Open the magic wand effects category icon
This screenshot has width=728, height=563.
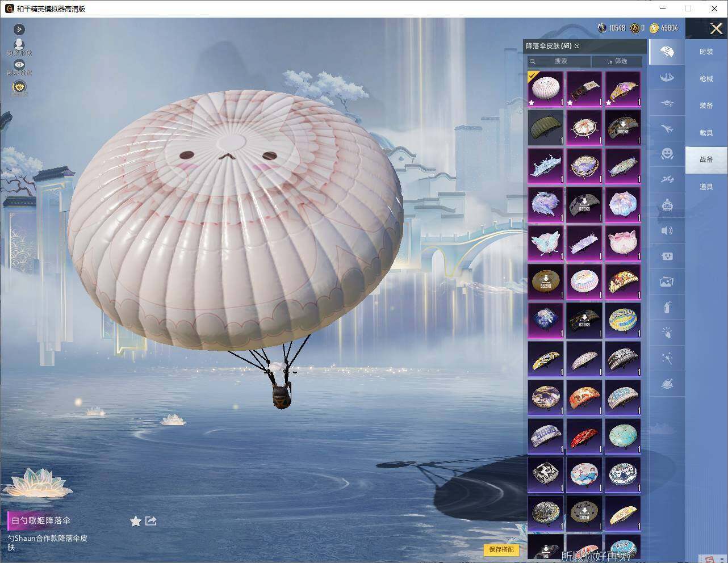coord(667,358)
